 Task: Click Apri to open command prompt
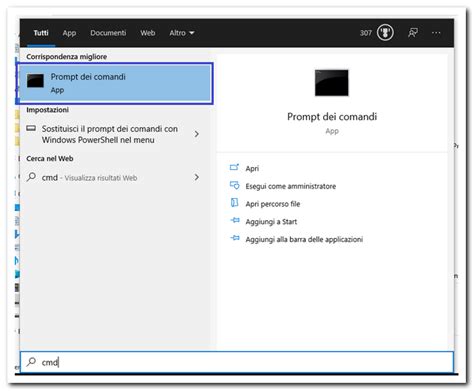pyautogui.click(x=252, y=168)
